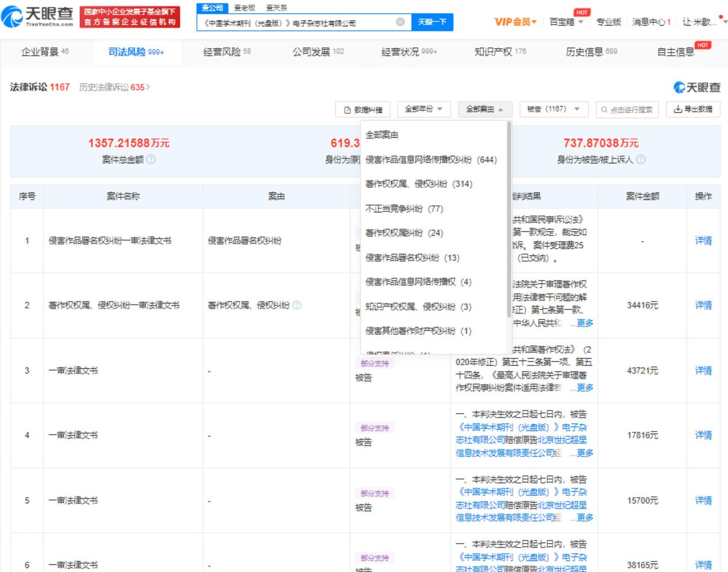Click the 点击进行搜索 lawsuit search field
This screenshot has width=728, height=572.
627,110
